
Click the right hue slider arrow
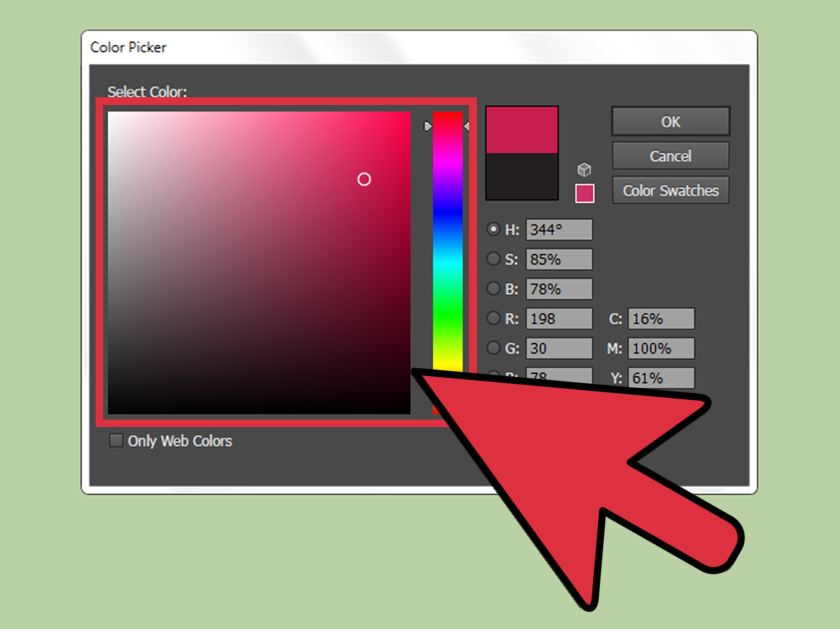467,127
